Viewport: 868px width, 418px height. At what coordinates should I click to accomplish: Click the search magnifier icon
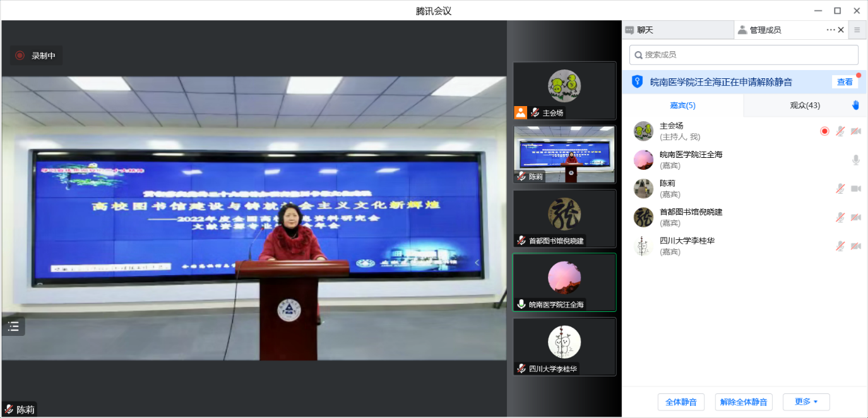[x=638, y=55]
